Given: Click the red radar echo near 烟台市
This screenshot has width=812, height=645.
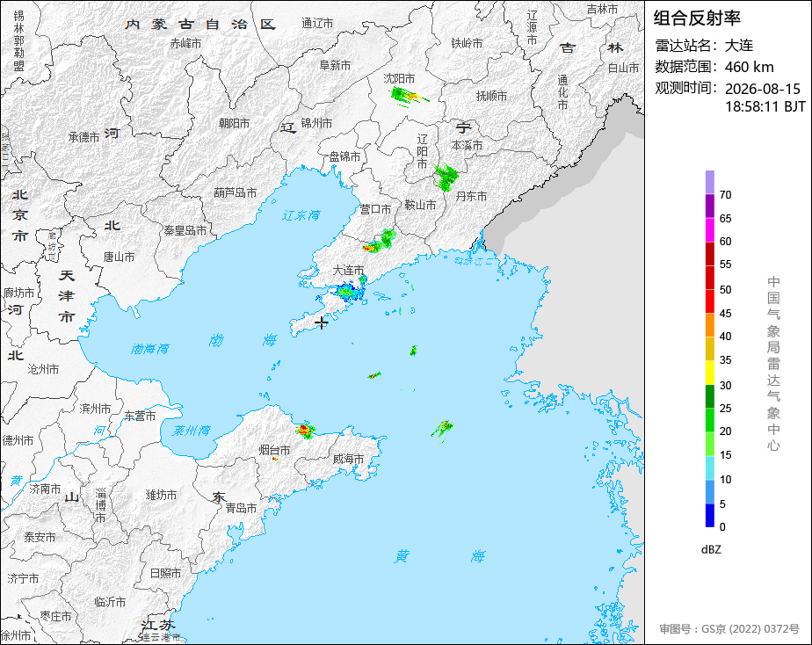Looking at the screenshot, I should [306, 431].
